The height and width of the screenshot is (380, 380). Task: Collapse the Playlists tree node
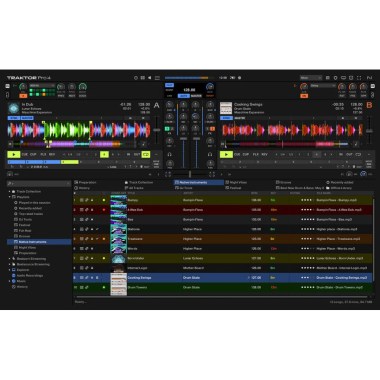tap(10, 197)
